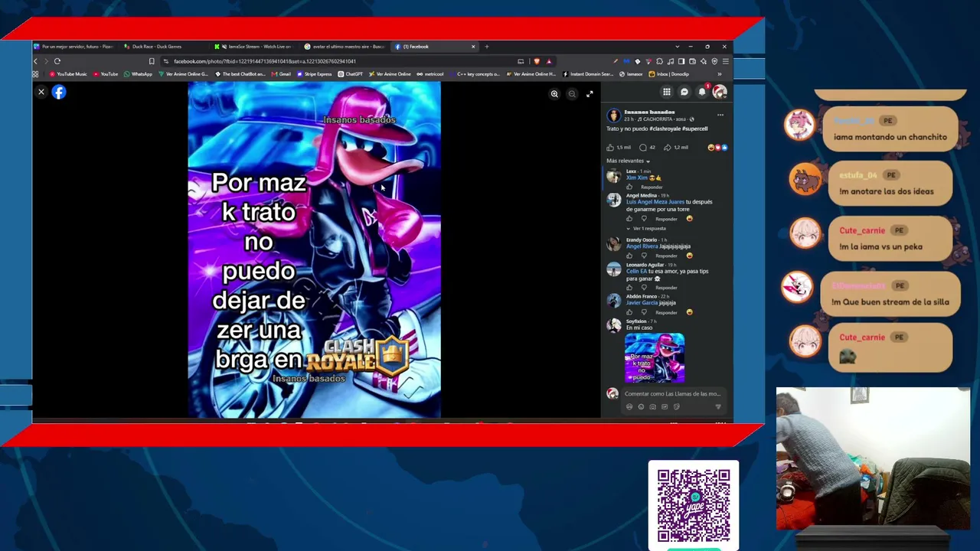This screenshot has height=551, width=980.
Task: Reply to Angel Medina's comment
Action: (x=666, y=219)
